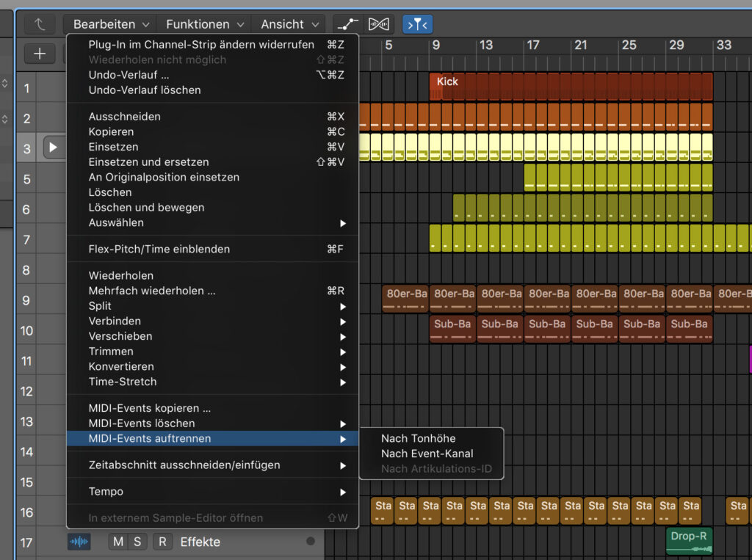The height and width of the screenshot is (560, 752).
Task: Choose Wiederholen in the region section
Action: [212, 276]
